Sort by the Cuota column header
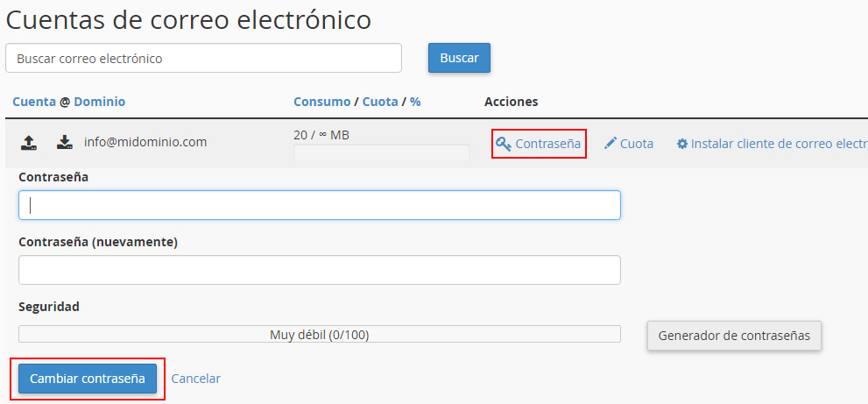The width and height of the screenshot is (868, 404). click(x=380, y=102)
